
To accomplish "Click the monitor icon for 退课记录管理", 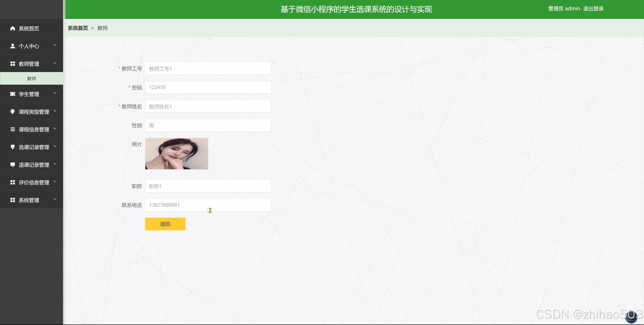I will 13,165.
